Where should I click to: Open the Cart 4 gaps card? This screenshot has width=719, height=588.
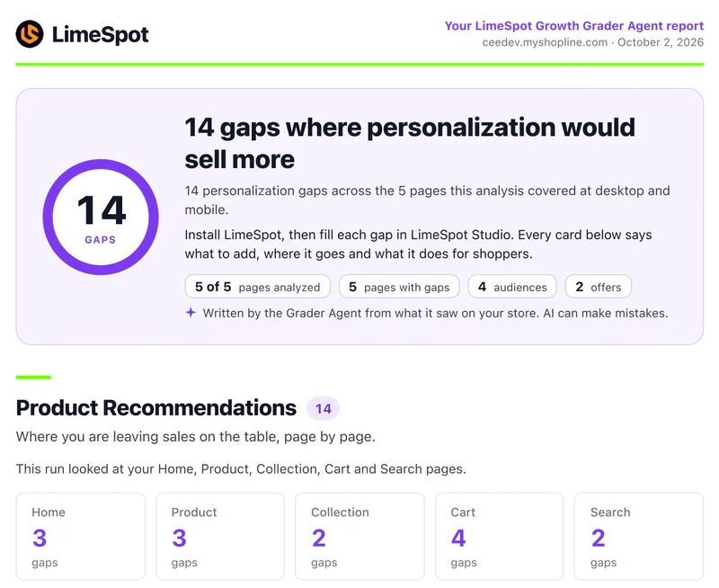(x=500, y=536)
